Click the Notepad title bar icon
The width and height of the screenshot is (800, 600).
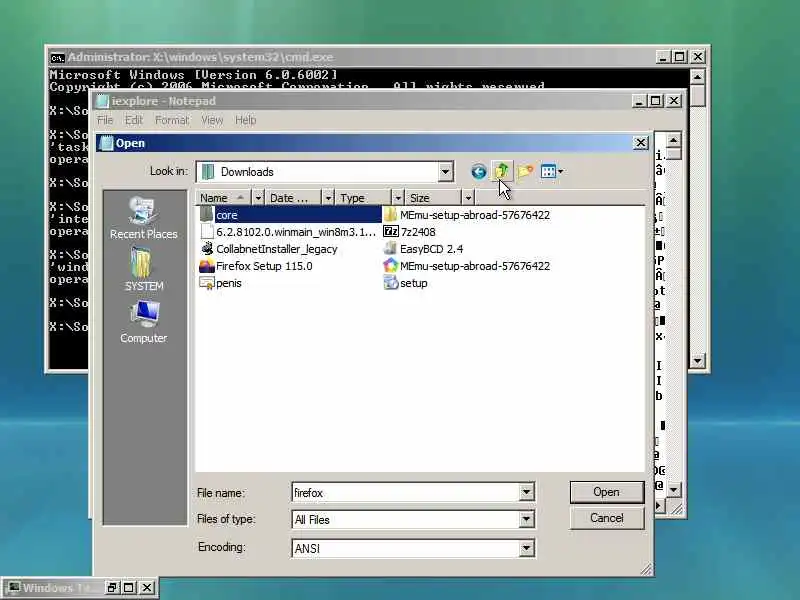[103, 101]
